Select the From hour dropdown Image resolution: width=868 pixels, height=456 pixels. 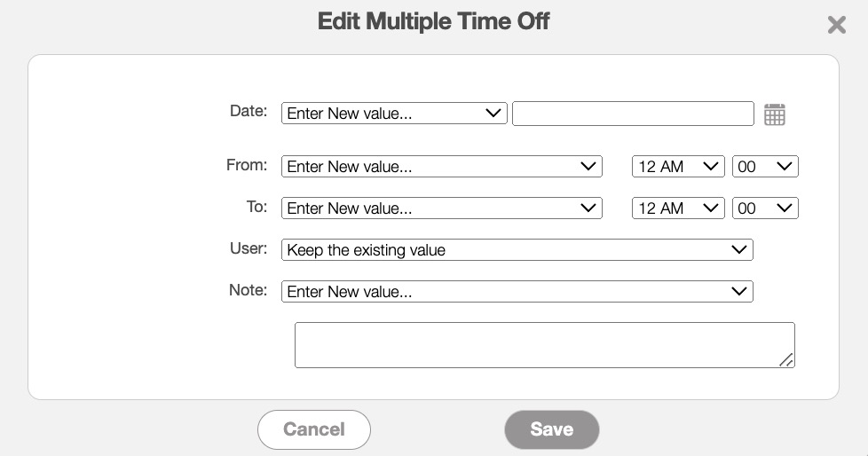click(x=678, y=166)
